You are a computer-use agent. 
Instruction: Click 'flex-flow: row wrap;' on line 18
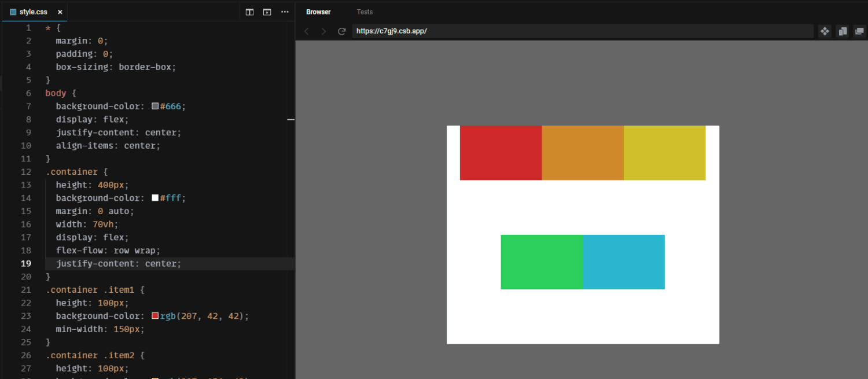coord(108,251)
